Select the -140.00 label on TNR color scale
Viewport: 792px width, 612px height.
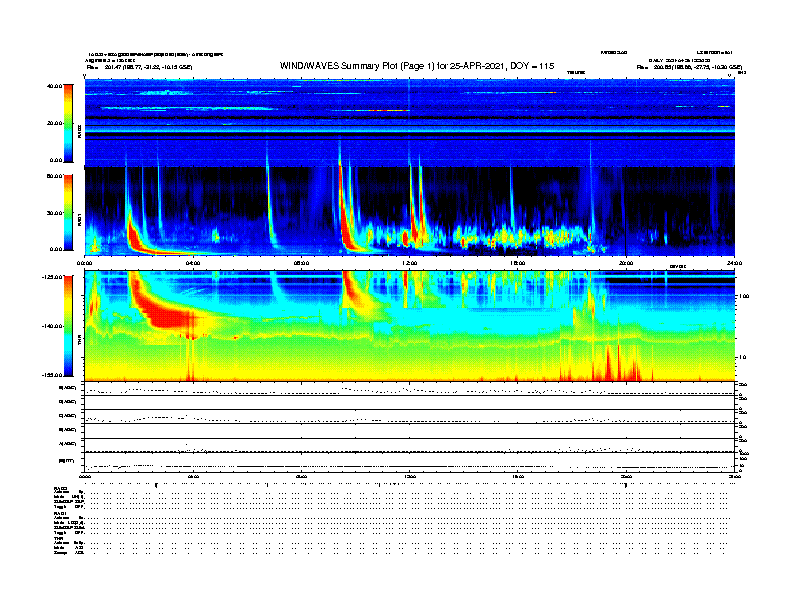click(x=52, y=326)
